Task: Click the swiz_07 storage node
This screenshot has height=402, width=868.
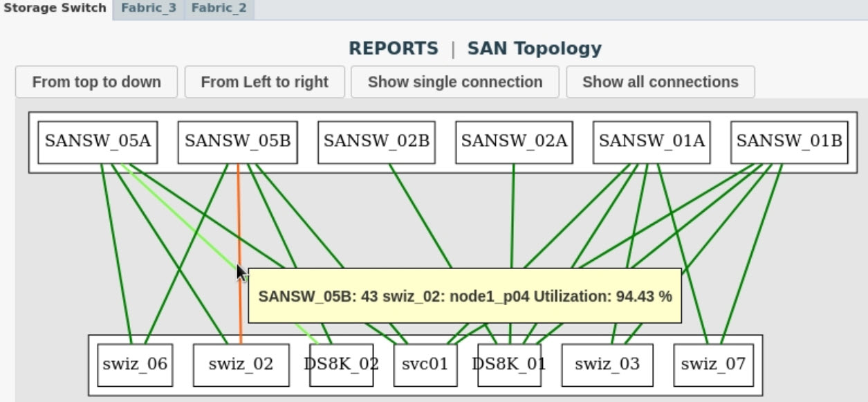Action: pos(713,365)
